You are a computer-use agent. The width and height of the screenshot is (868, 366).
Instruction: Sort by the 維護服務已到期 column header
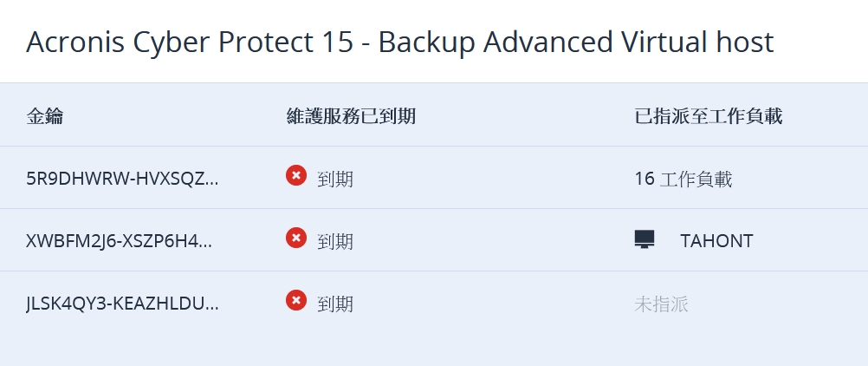(x=351, y=116)
